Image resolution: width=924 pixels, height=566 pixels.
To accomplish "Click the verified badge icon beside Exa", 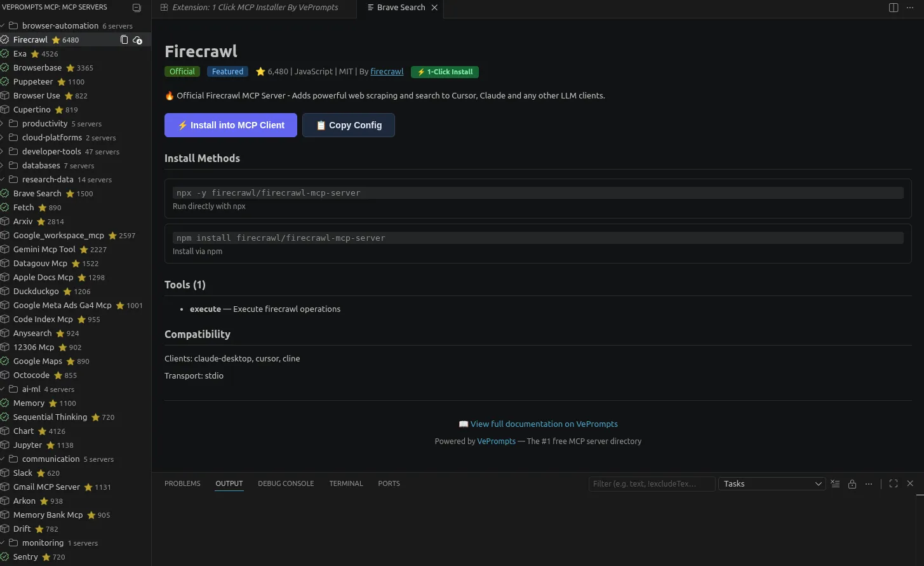I will pyautogui.click(x=4, y=54).
